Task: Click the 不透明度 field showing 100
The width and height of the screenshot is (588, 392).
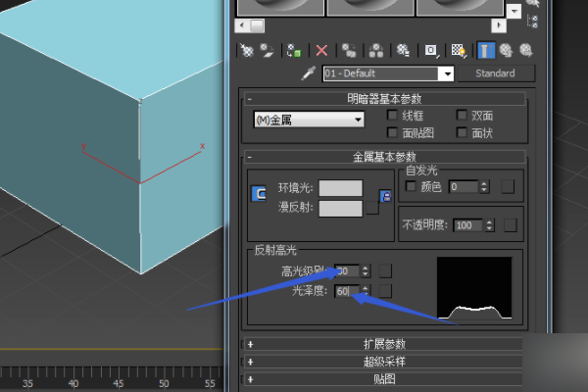Action: (x=467, y=225)
